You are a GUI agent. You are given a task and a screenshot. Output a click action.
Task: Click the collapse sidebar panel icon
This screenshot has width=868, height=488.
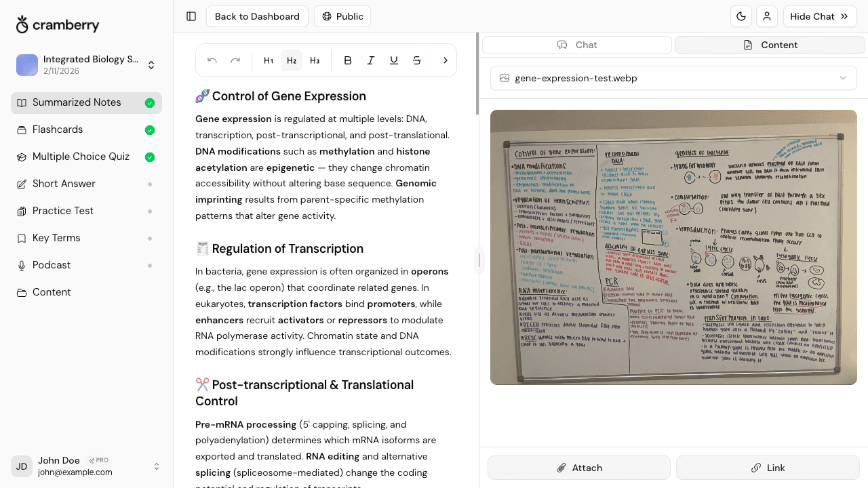(191, 16)
